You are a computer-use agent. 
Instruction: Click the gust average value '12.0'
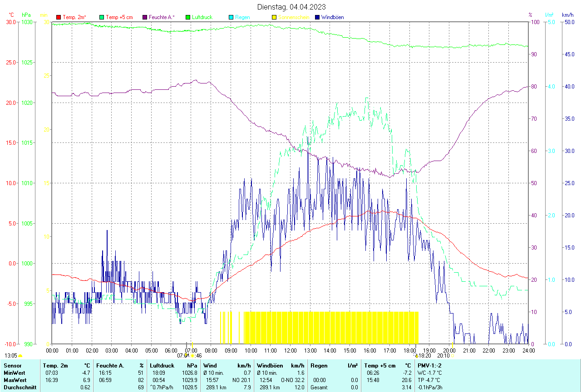(x=299, y=387)
